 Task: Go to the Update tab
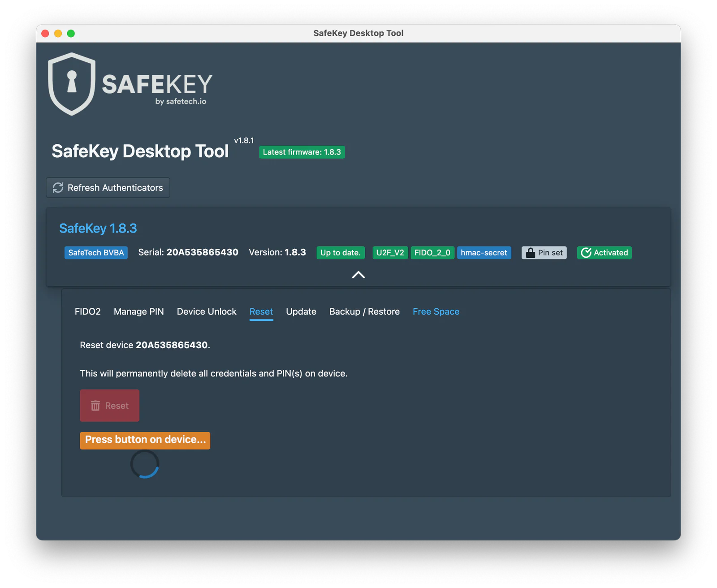(301, 311)
